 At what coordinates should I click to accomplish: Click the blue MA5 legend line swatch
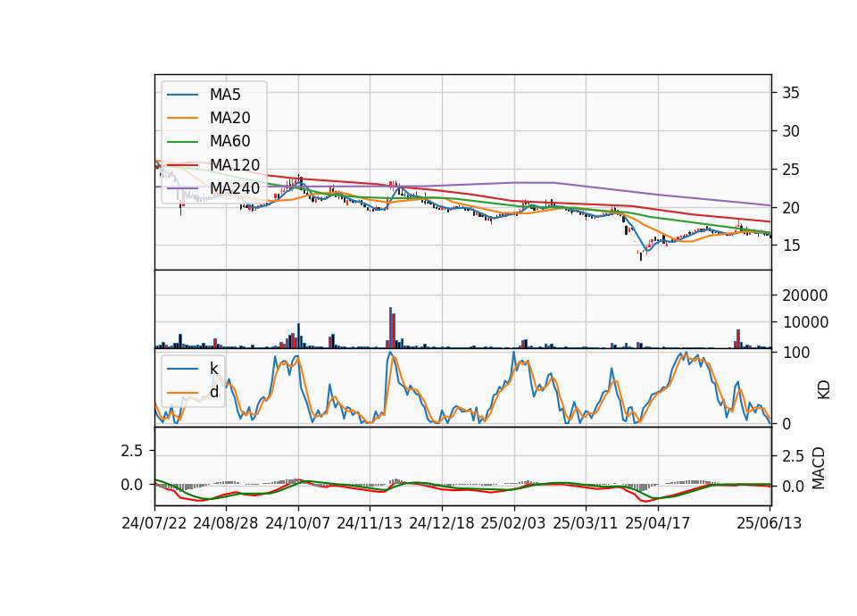182,96
